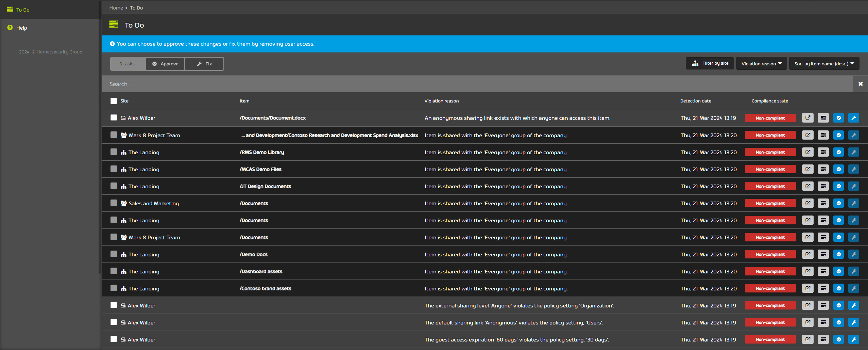
Task: Open the Sort by item name dropdown
Action: pyautogui.click(x=823, y=63)
